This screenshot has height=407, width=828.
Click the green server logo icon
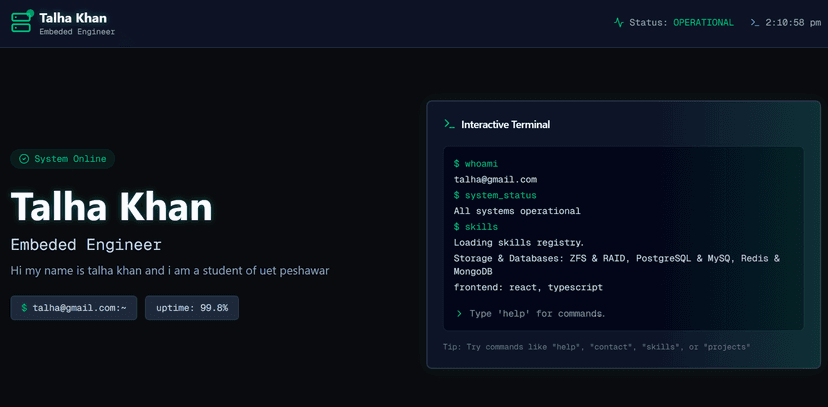(x=21, y=23)
